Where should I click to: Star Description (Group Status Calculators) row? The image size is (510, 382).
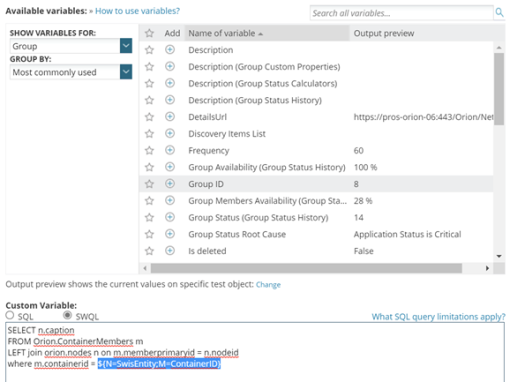(149, 83)
